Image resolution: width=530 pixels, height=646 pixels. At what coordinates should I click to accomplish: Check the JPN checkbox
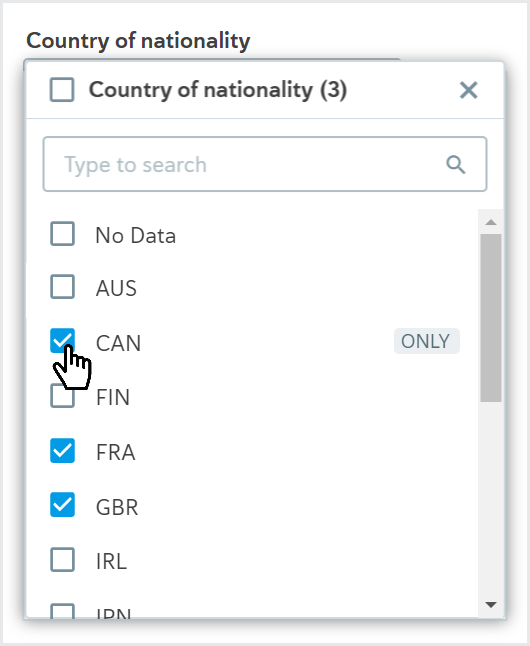pyautogui.click(x=62, y=611)
